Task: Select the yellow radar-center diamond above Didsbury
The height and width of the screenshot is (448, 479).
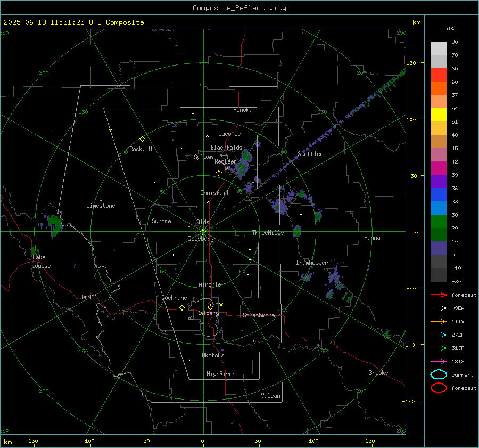Action: point(203,232)
